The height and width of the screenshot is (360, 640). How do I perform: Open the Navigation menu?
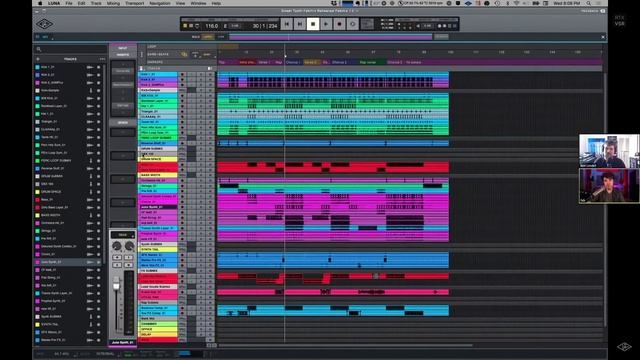[160, 3]
